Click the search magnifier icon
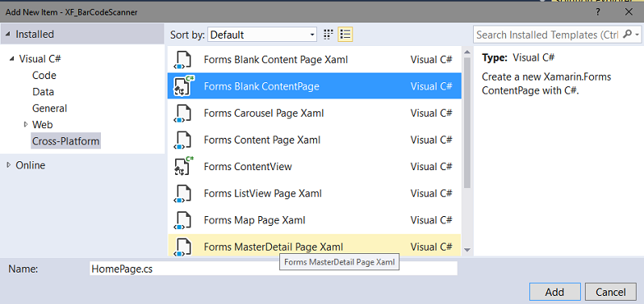This screenshot has width=644, height=304. (627, 35)
